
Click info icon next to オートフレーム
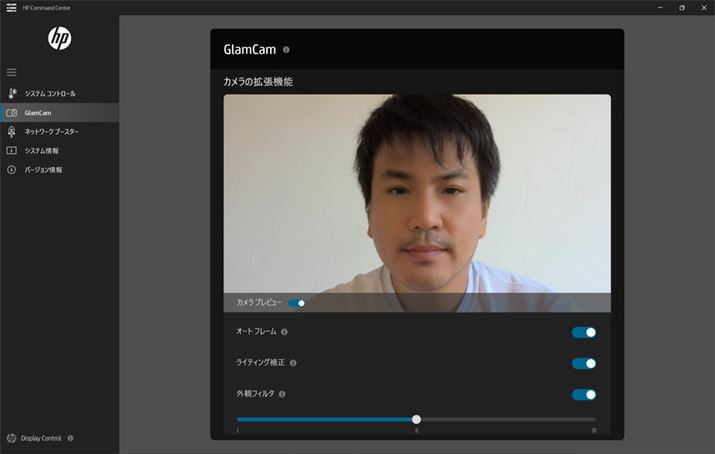(x=284, y=332)
